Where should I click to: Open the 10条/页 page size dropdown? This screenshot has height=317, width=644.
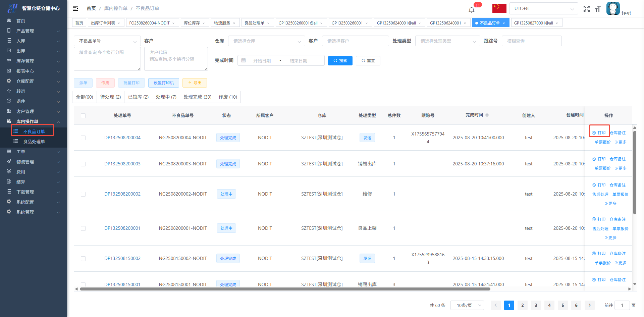coord(467,305)
